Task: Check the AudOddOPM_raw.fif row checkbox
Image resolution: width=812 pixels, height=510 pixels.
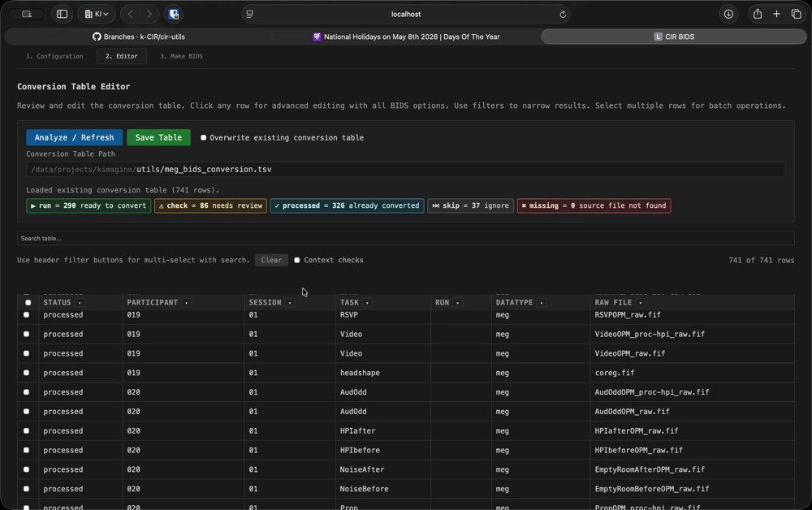Action: tap(27, 411)
